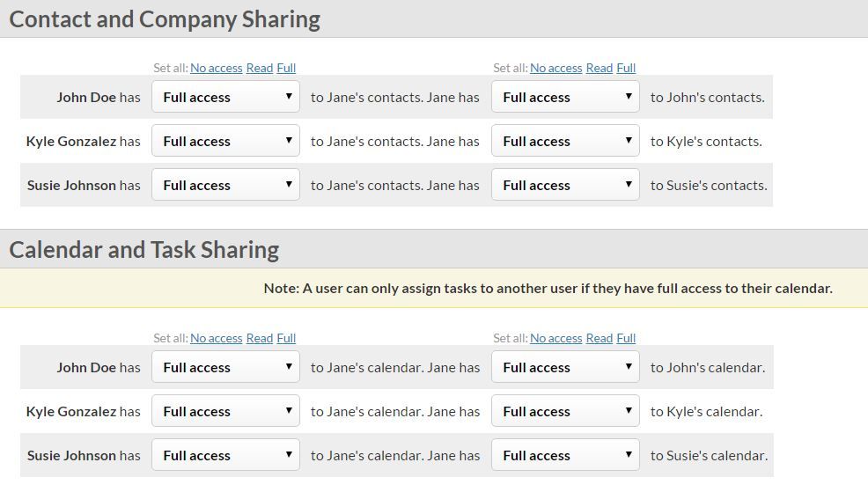Image resolution: width=868 pixels, height=492 pixels.
Task: Click right 'Full' link in Calendar Sharing
Action: point(626,338)
